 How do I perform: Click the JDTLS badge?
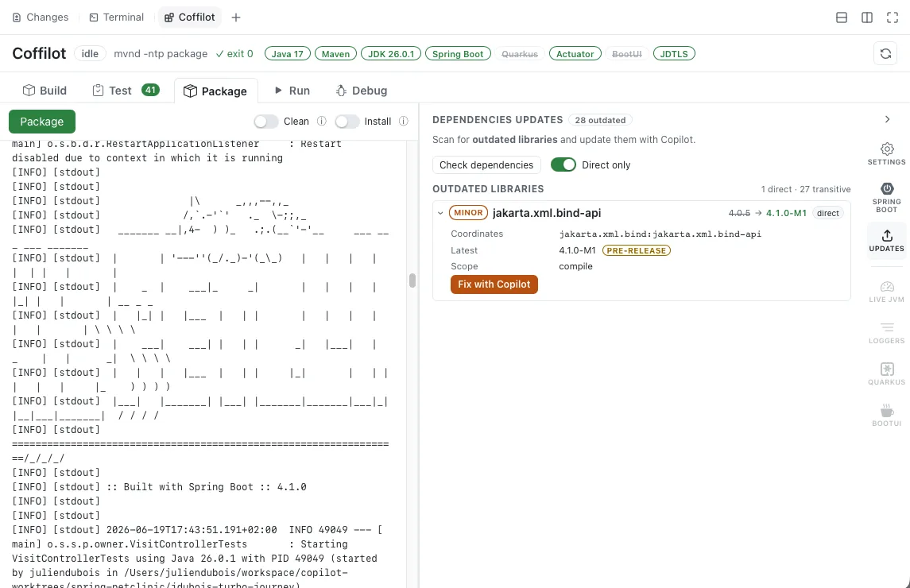[x=674, y=54]
